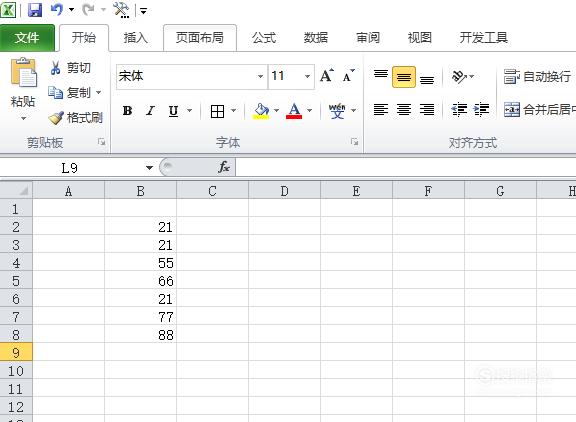Click the 合并后居中 merge and center button

tap(539, 109)
